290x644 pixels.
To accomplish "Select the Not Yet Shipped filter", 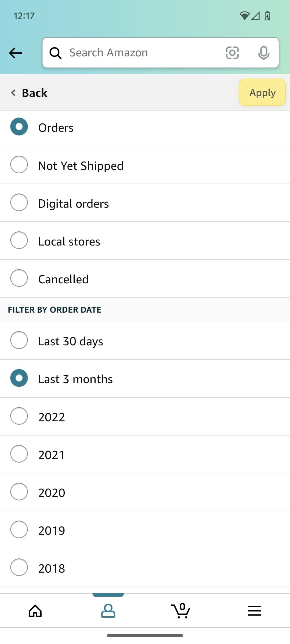I will [81, 166].
